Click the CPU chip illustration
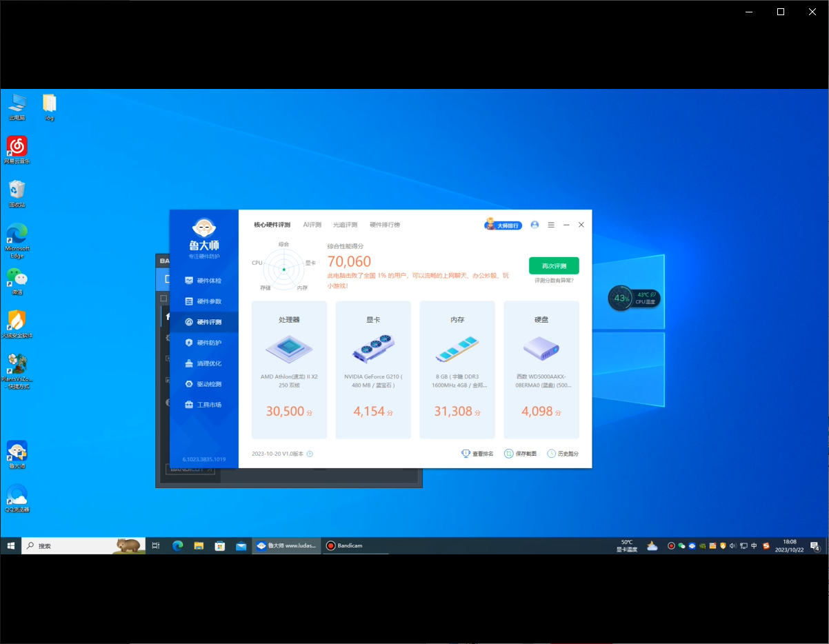 [x=289, y=349]
